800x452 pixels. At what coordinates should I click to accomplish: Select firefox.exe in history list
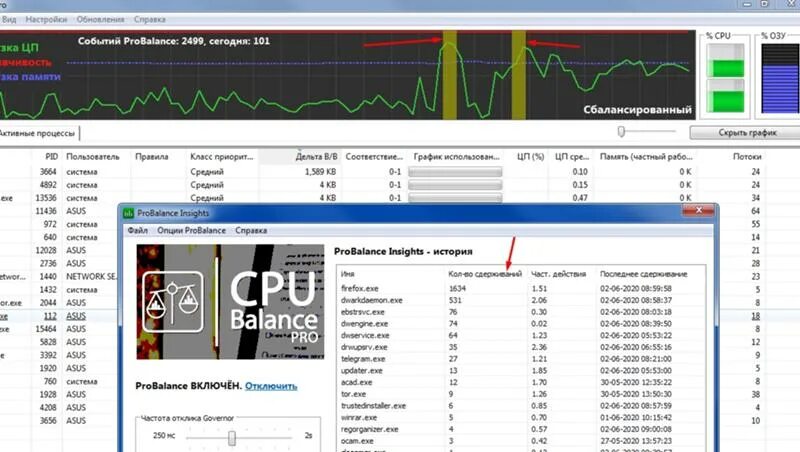pyautogui.click(x=520, y=288)
